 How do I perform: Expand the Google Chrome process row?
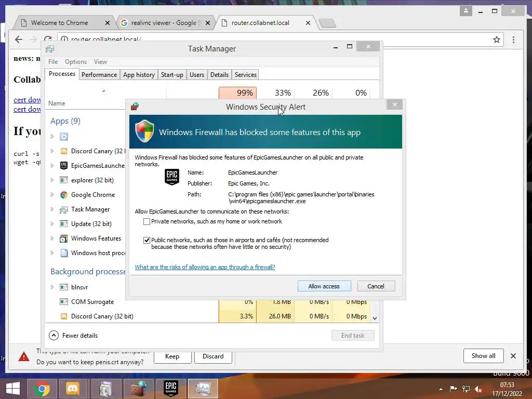coord(52,195)
